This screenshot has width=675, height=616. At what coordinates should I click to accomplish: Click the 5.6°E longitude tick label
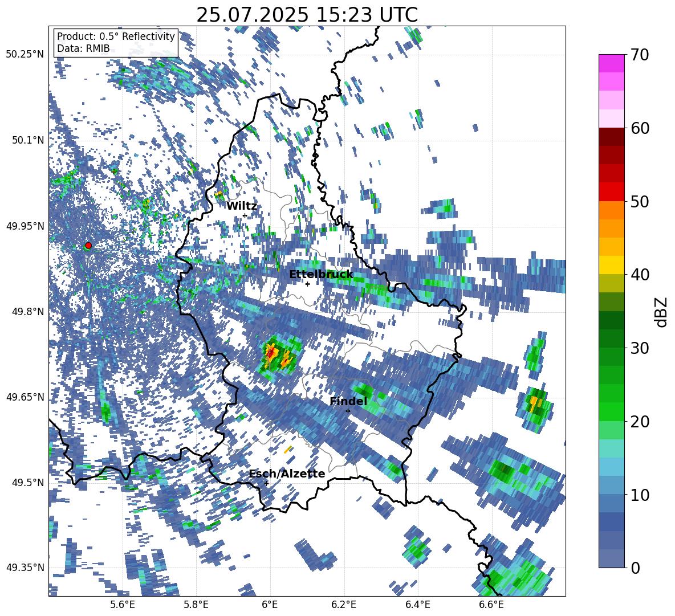(122, 605)
